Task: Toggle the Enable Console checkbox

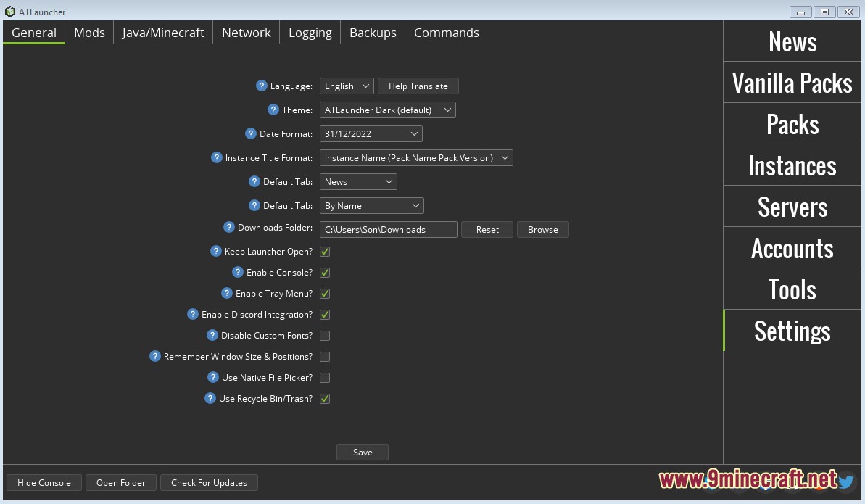Action: pos(325,273)
